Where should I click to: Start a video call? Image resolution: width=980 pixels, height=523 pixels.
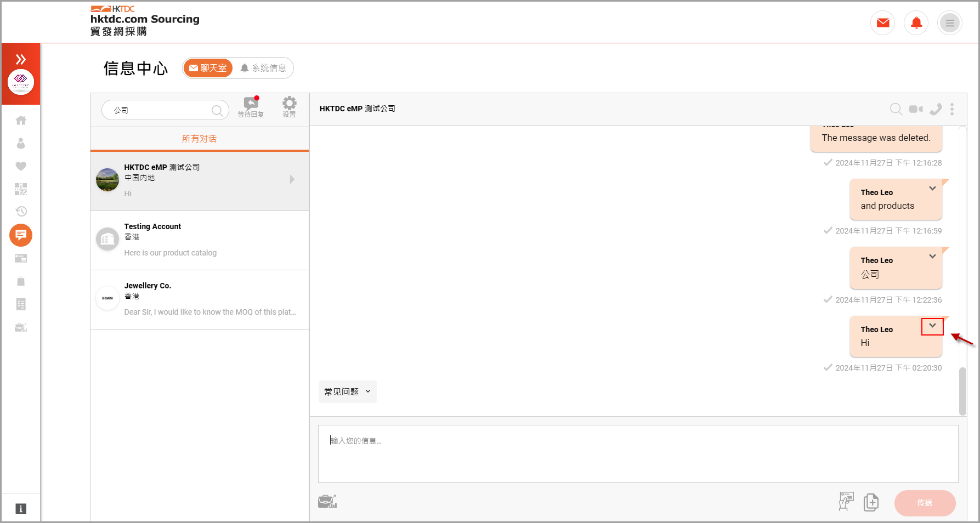click(916, 109)
